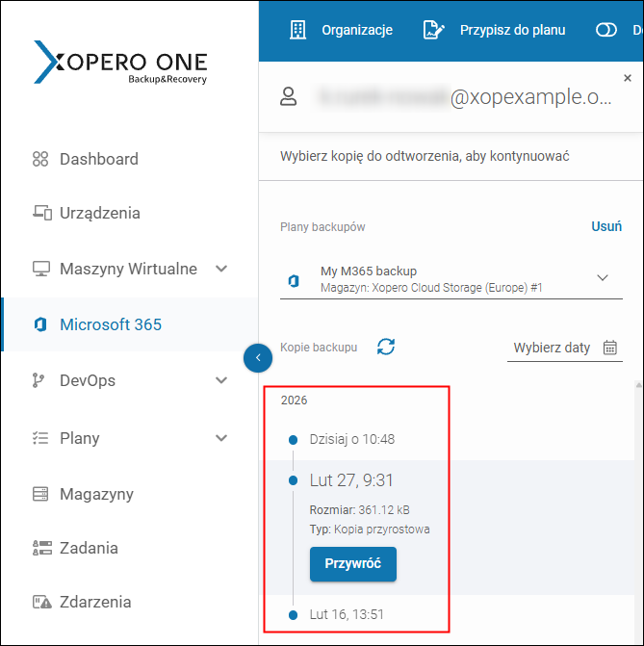644x646 pixels.
Task: Close the user details panel
Action: pyautogui.click(x=628, y=78)
